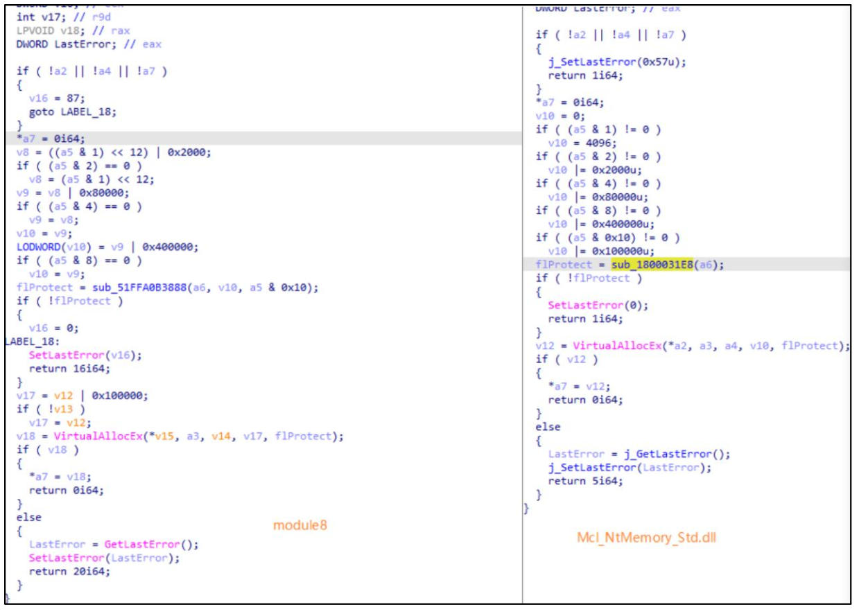The image size is (859, 616).
Task: Select 'if ( (a5 & 0x10) != 0 )' condition
Action: 607,238
